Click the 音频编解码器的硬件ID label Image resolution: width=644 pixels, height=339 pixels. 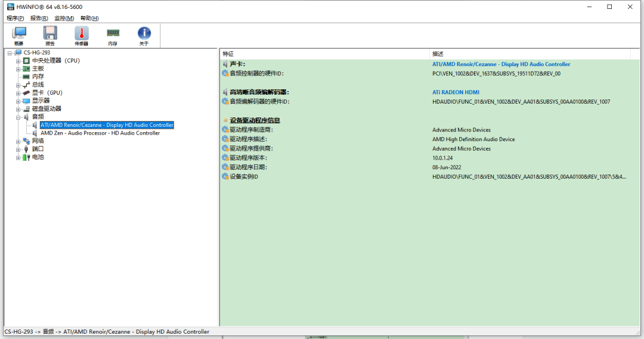(x=259, y=101)
